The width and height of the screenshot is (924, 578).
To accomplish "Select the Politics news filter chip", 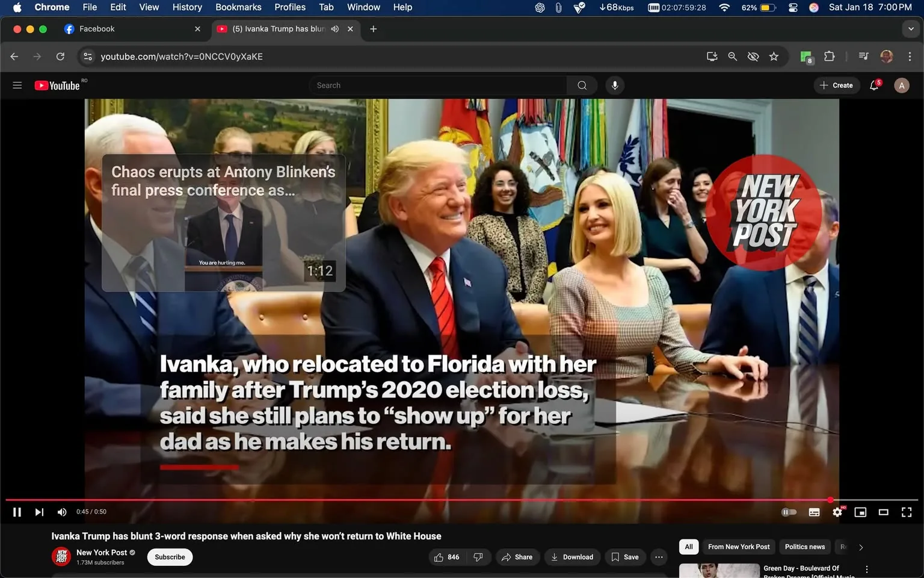I will pyautogui.click(x=804, y=547).
